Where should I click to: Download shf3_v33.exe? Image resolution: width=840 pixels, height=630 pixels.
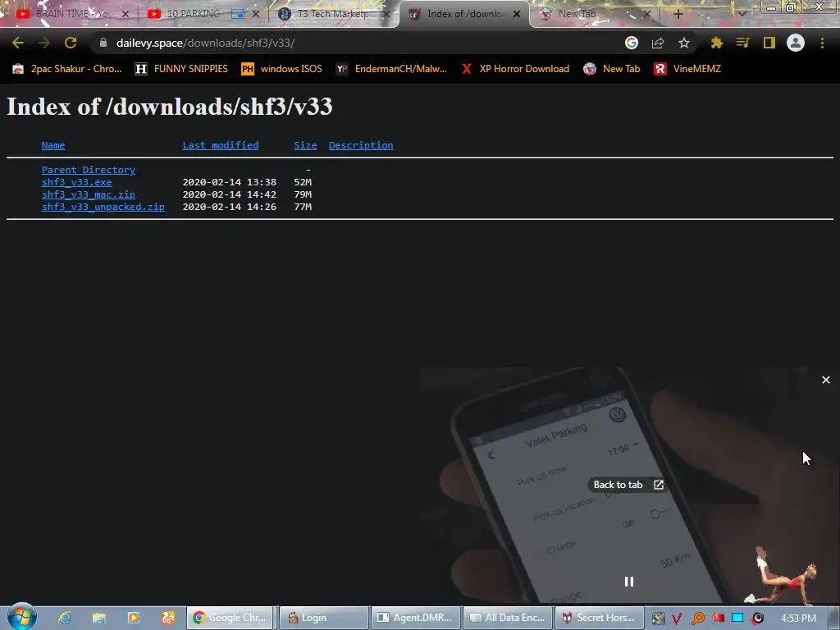click(76, 182)
